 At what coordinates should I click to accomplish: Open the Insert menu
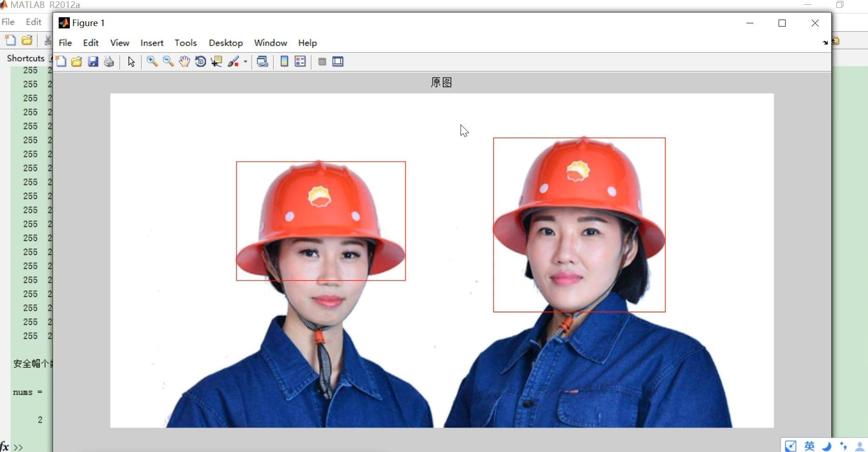[152, 43]
